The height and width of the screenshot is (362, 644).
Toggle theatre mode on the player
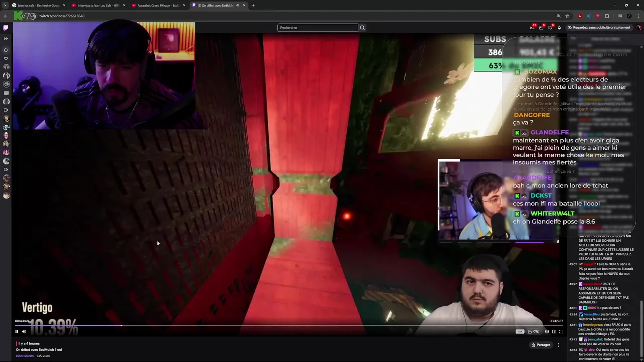(554, 331)
